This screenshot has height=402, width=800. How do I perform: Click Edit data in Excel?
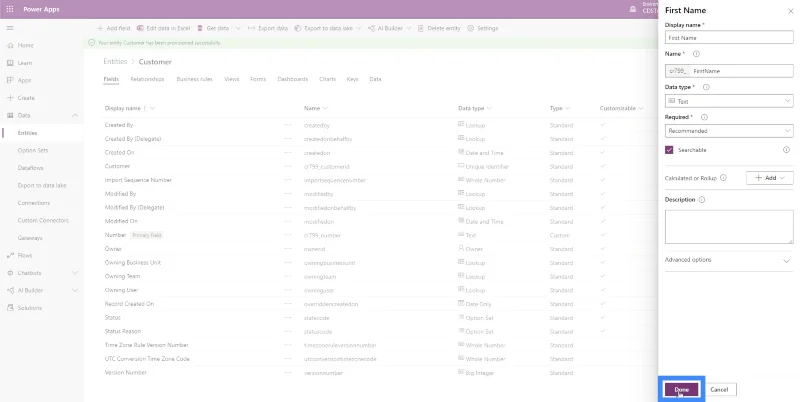click(x=163, y=28)
